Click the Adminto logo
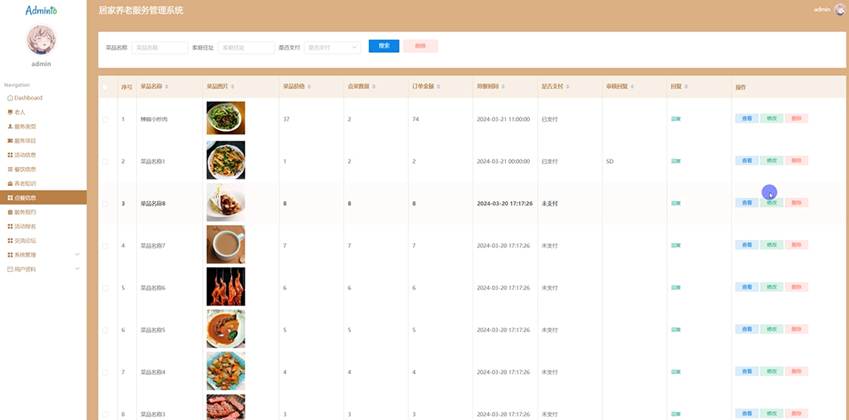This screenshot has width=849, height=420. [41, 10]
